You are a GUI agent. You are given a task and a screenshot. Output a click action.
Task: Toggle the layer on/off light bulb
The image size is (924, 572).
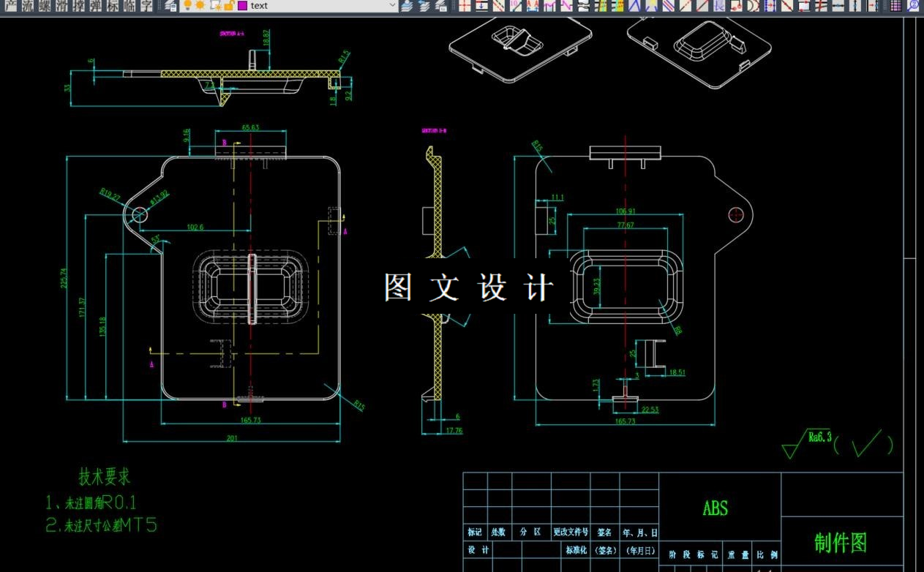pos(187,6)
